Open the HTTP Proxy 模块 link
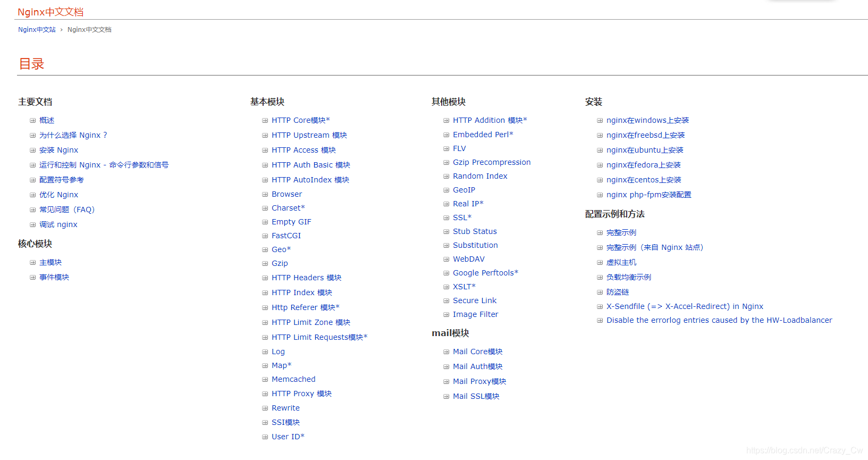The height and width of the screenshot is (460, 868). coord(301,394)
